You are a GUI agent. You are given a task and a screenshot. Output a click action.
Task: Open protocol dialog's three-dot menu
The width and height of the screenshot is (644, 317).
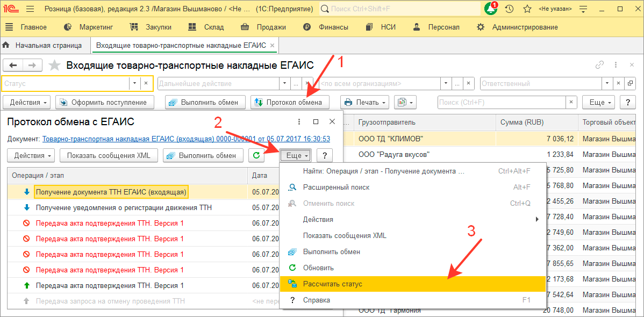pyautogui.click(x=299, y=122)
